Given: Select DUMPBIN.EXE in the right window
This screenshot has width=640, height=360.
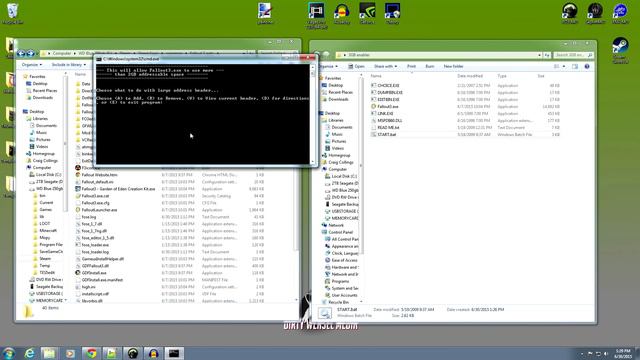Looking at the screenshot, I should (390, 93).
